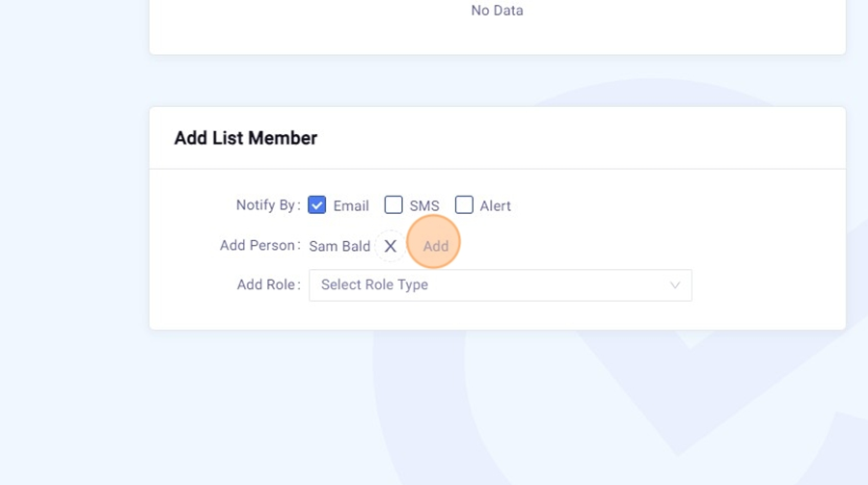868x485 pixels.
Task: Click the Add Role field label
Action: pyautogui.click(x=268, y=285)
